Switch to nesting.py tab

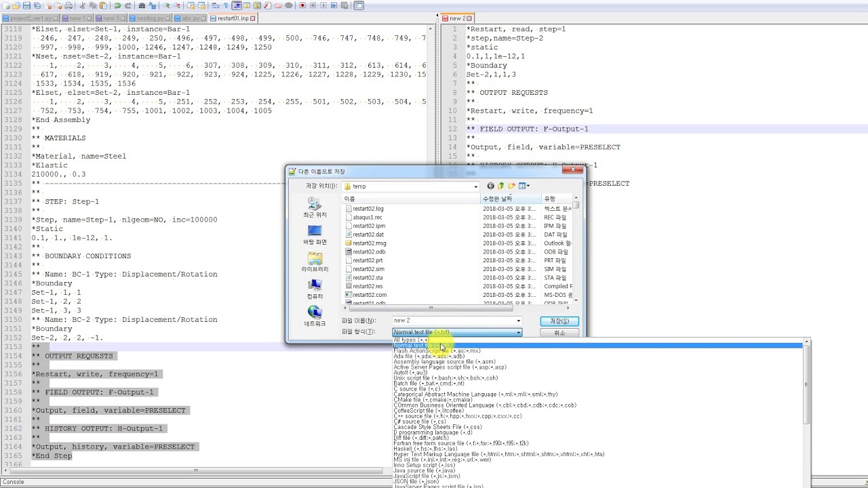click(x=150, y=18)
